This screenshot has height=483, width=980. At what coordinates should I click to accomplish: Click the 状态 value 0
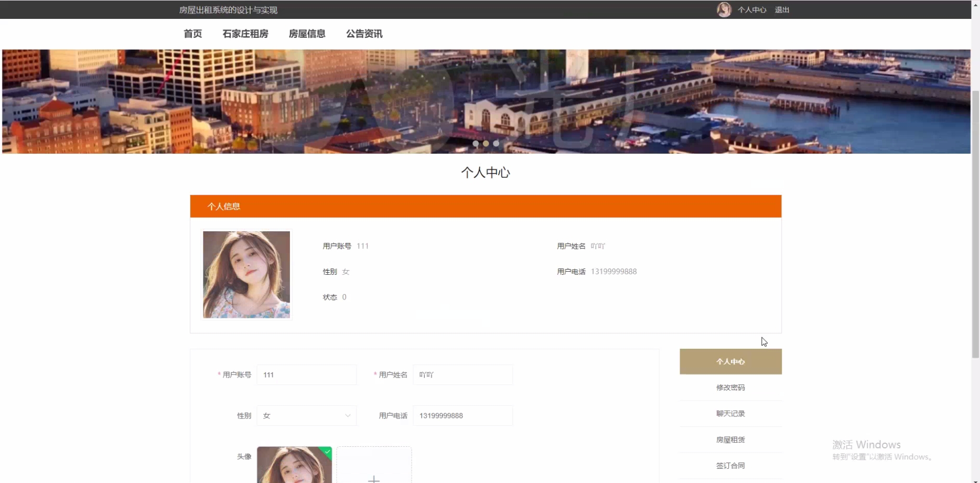click(344, 297)
